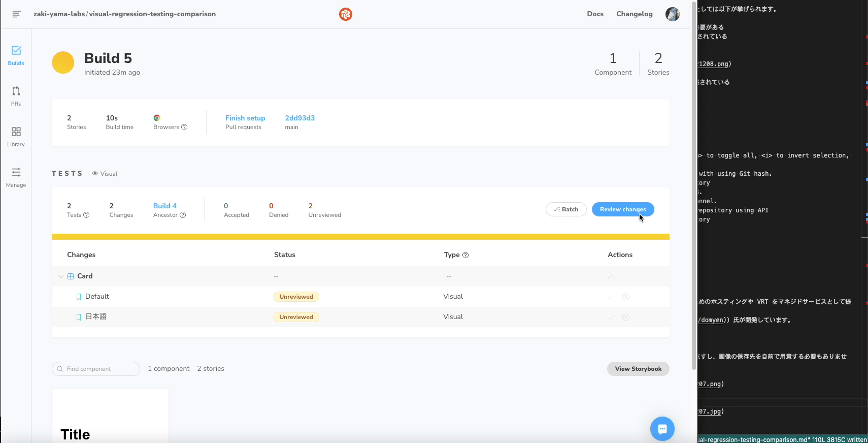Click the yellow Build 5 status circle
This screenshot has height=443, width=868.
63,62
